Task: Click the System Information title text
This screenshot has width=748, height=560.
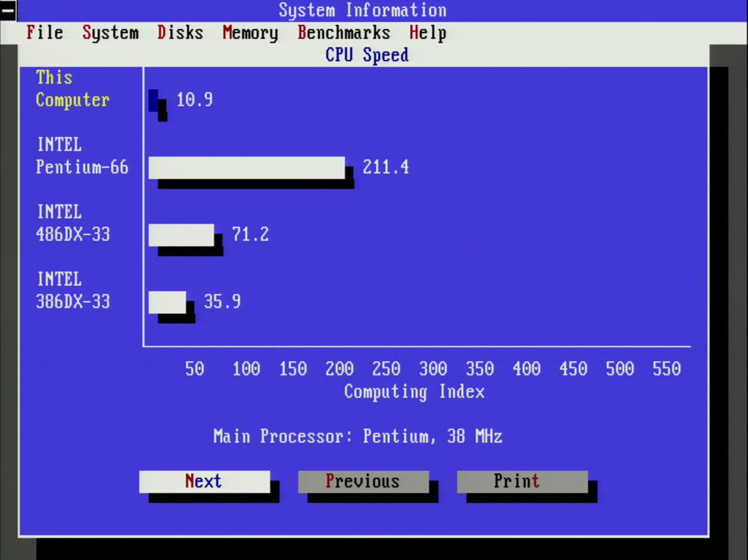Action: tap(362, 10)
